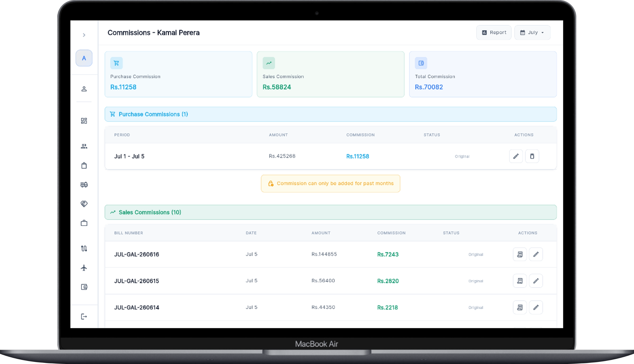Collapse the Purchase Commissions (1) section header
634x364 pixels.
pos(331,114)
